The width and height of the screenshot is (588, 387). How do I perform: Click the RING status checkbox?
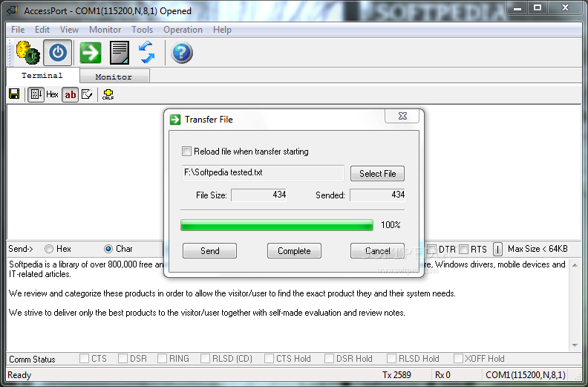(x=162, y=359)
